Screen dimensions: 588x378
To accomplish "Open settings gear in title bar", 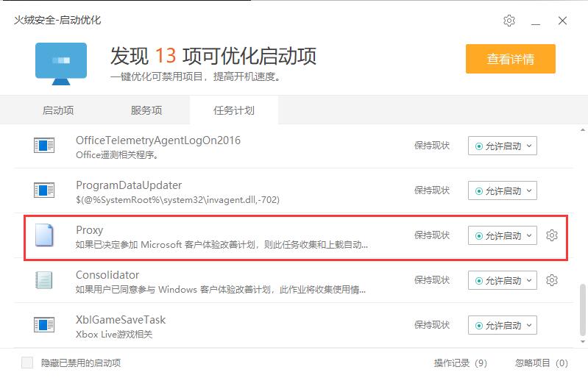I will pos(509,21).
